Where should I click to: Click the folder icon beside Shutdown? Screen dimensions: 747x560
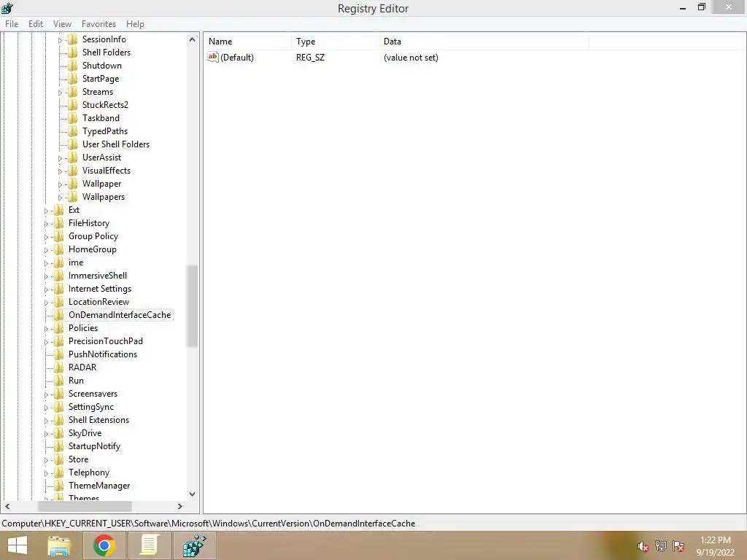pos(72,66)
